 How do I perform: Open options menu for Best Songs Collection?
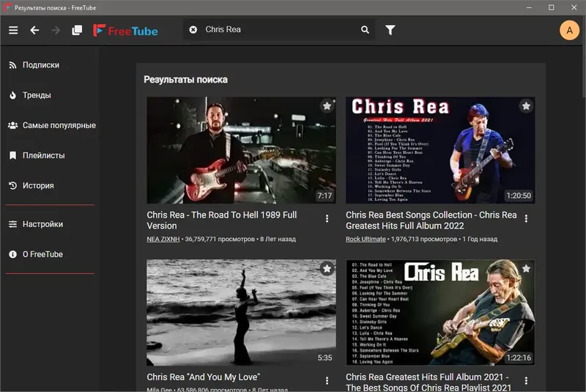coord(526,218)
